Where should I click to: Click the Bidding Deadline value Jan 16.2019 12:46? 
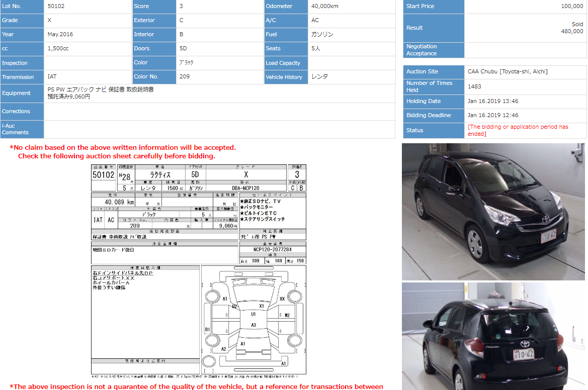pos(493,115)
